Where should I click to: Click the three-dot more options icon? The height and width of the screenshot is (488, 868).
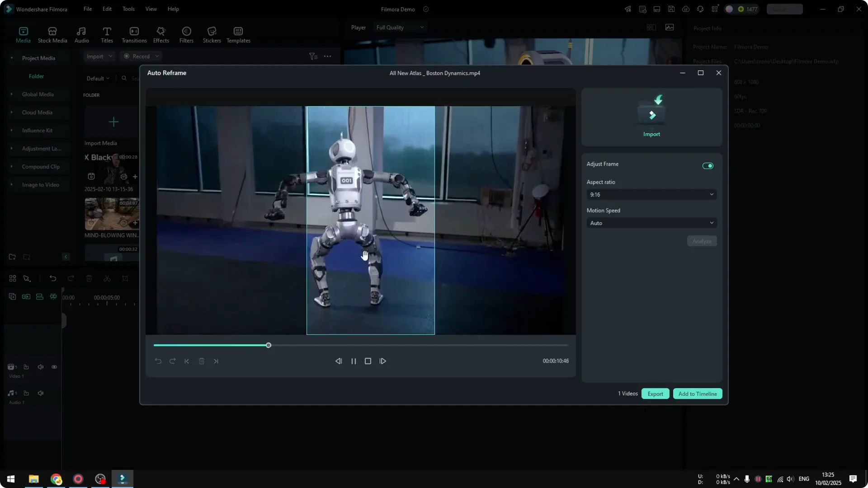328,56
